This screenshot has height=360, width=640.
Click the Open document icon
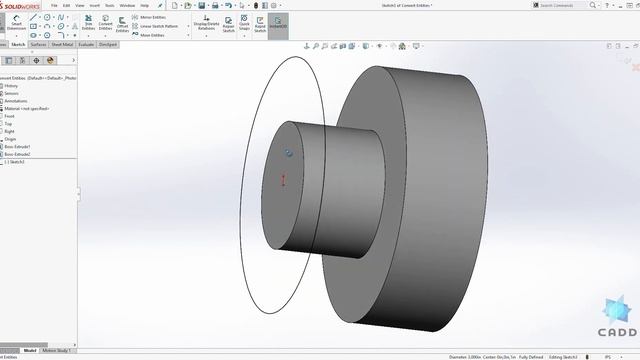pos(188,5)
